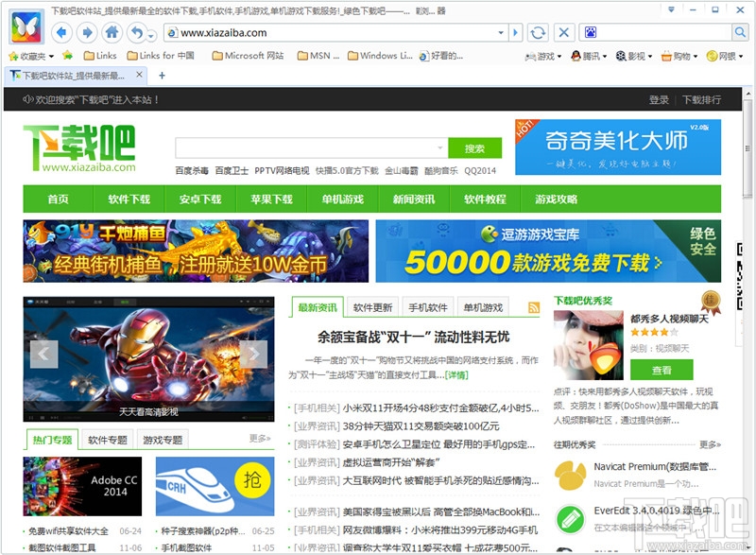
Task: Open the Links for 中国 bookmark folder
Action: click(161, 56)
